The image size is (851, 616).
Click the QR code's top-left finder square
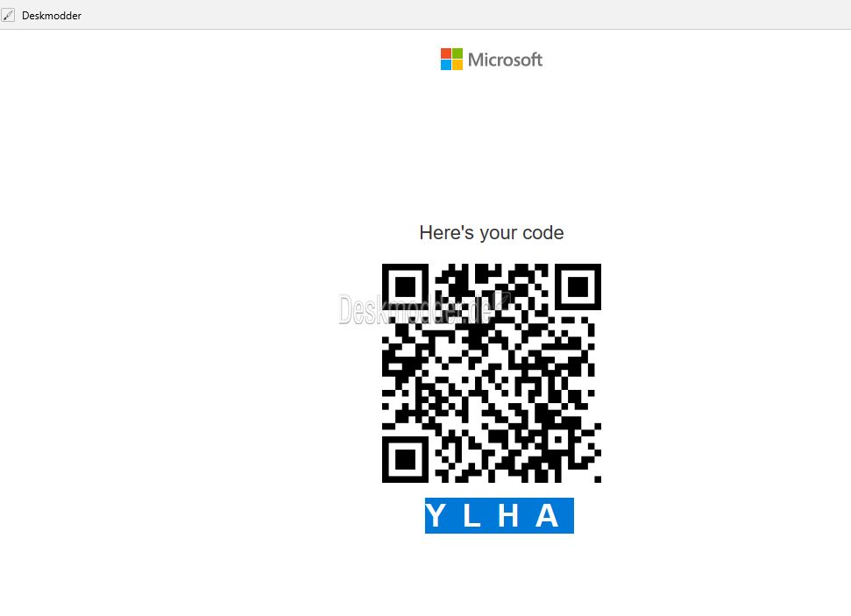tap(406, 287)
